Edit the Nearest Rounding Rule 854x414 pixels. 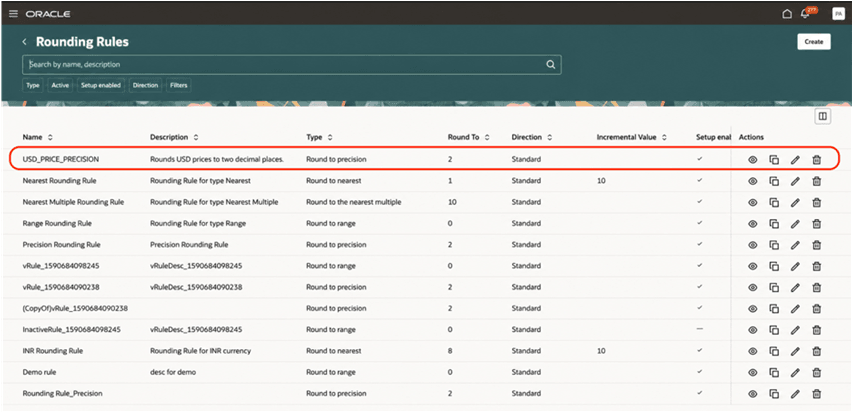click(795, 181)
